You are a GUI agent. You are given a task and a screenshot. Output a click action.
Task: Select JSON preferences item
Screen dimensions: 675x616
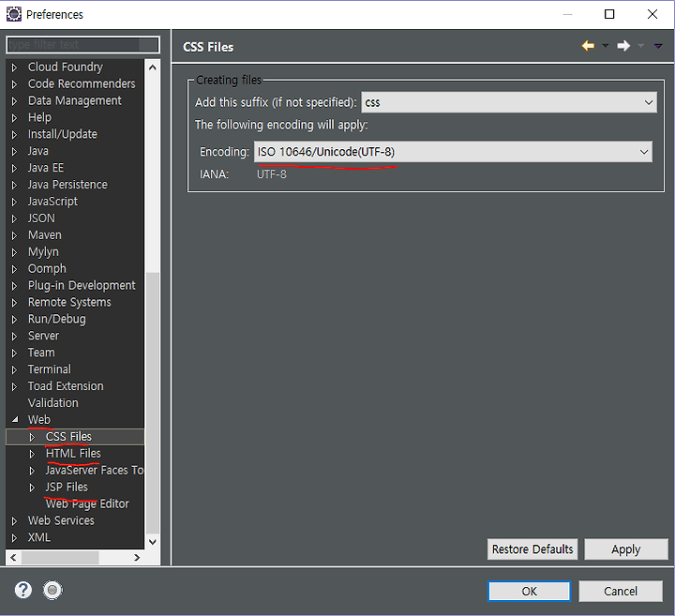pos(41,218)
